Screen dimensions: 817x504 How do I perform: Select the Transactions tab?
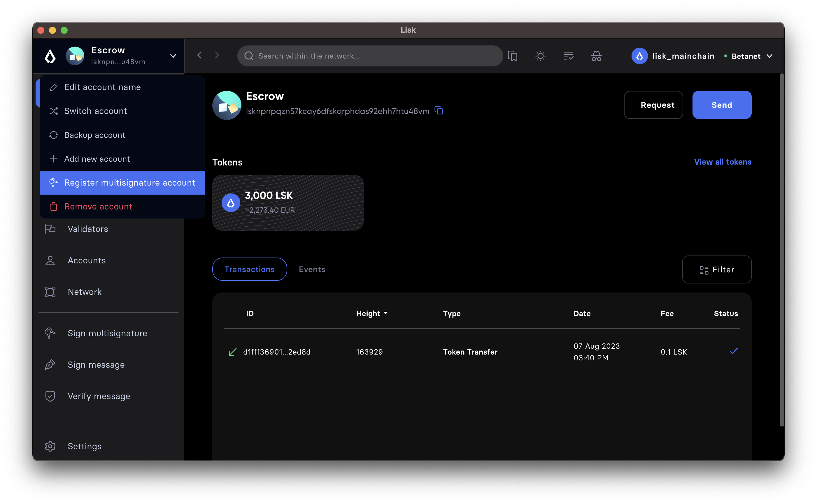tap(249, 269)
